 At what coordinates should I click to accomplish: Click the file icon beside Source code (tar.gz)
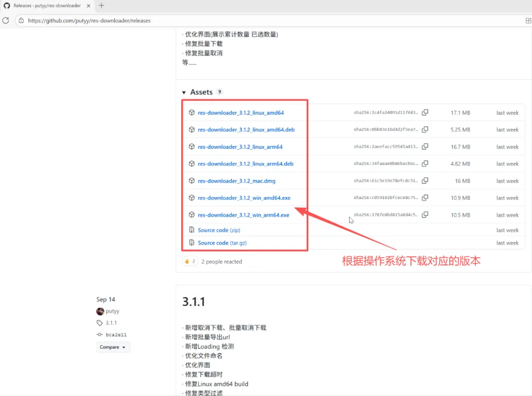[x=192, y=243]
